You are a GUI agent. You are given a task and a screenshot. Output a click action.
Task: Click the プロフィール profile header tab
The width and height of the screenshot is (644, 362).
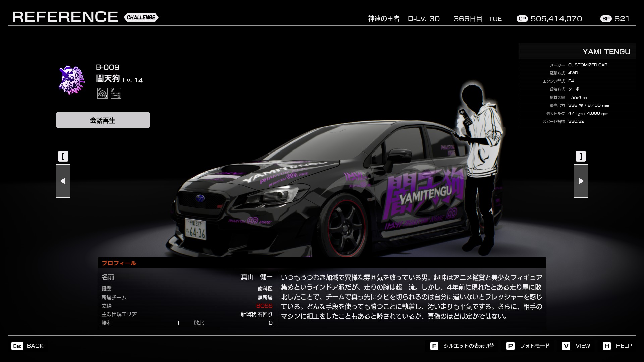tap(119, 263)
